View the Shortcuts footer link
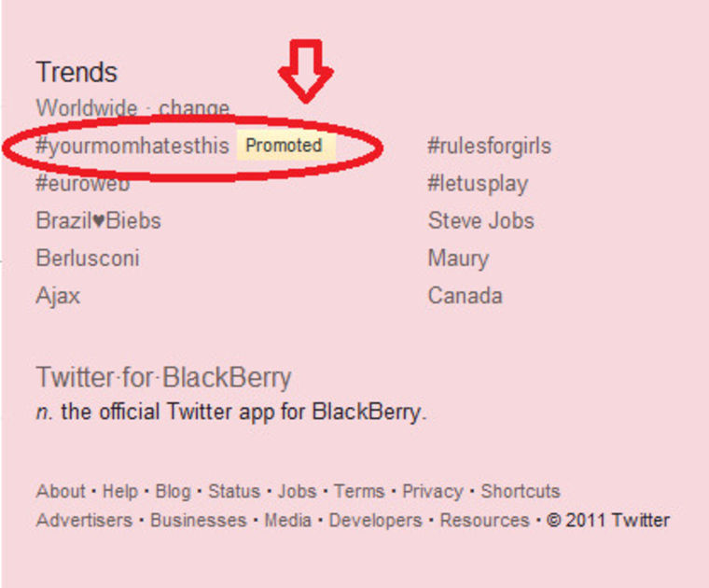This screenshot has width=709, height=588. coord(521,491)
